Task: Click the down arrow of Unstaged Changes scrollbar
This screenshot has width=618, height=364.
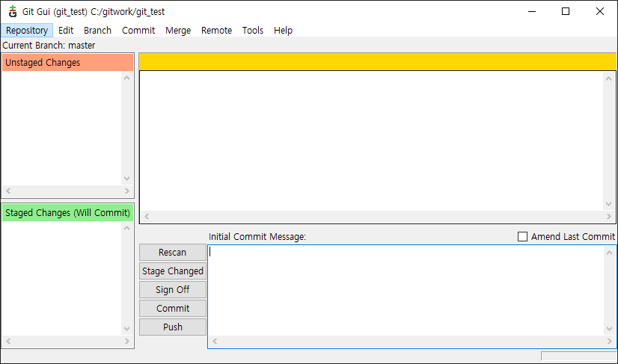Action: coord(127,179)
